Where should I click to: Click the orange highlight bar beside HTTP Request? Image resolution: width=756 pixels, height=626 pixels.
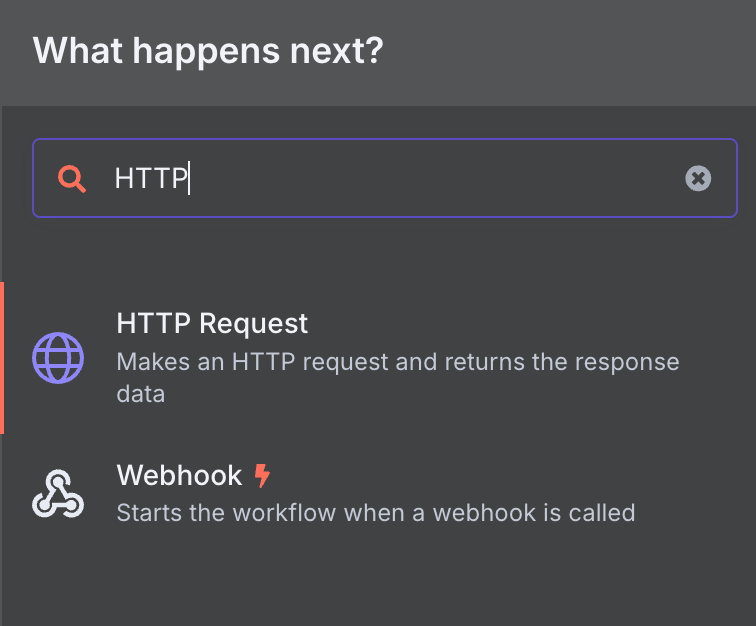[2, 357]
